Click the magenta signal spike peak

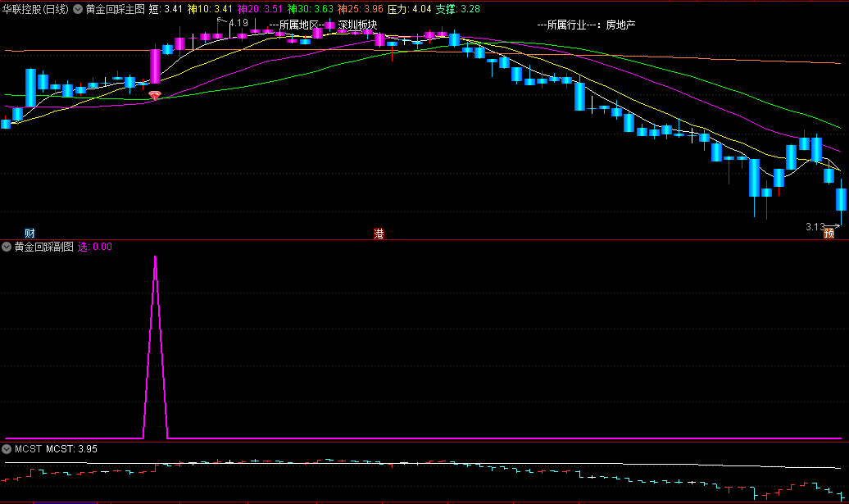coord(156,259)
